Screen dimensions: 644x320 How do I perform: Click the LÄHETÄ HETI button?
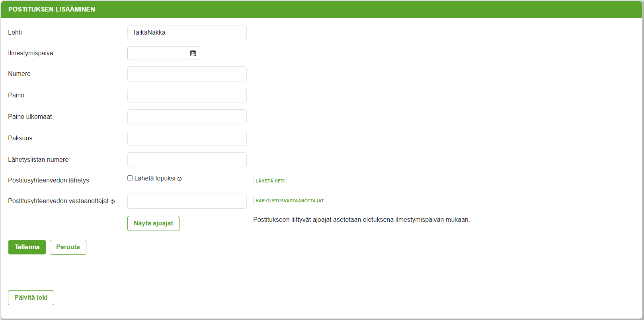(x=270, y=181)
